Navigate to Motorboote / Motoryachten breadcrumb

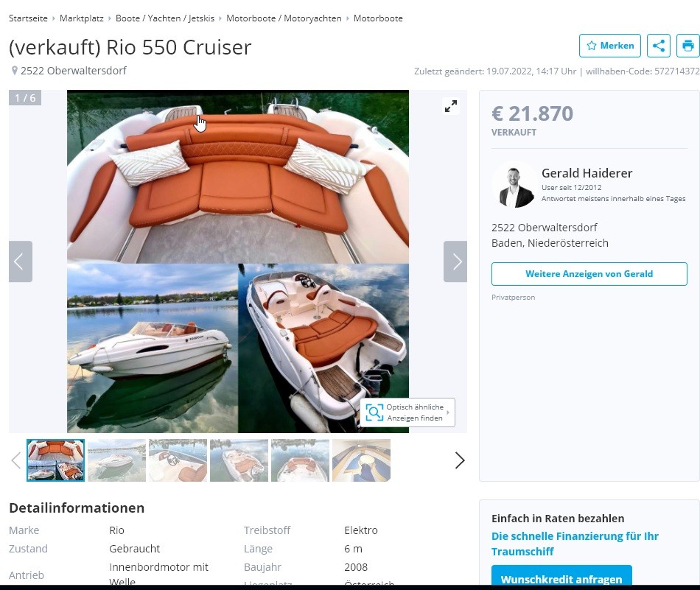pyautogui.click(x=284, y=18)
